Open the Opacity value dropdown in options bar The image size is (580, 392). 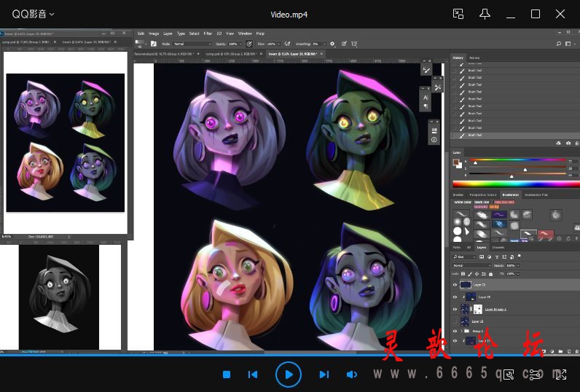coord(240,44)
